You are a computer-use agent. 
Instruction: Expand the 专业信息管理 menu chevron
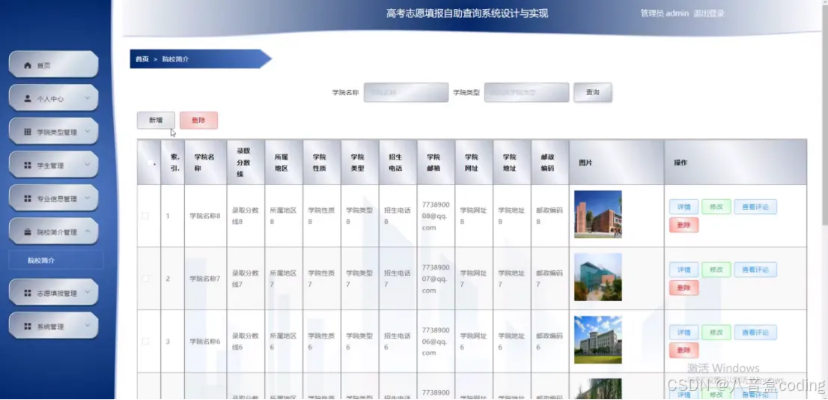(88, 198)
